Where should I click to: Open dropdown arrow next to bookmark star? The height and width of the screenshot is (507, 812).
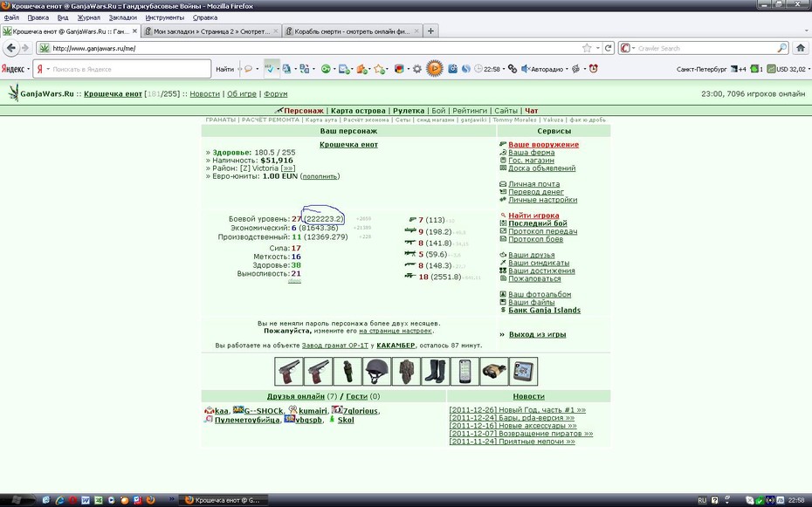597,48
